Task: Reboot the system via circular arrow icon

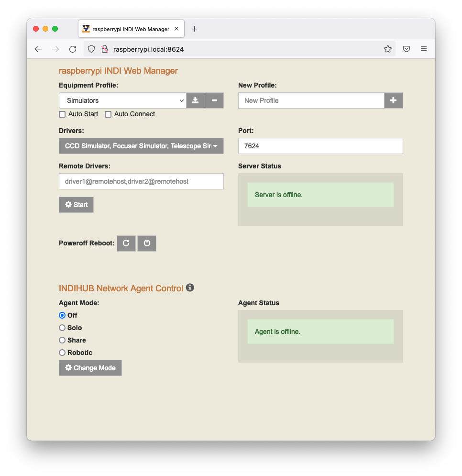Action: point(126,243)
